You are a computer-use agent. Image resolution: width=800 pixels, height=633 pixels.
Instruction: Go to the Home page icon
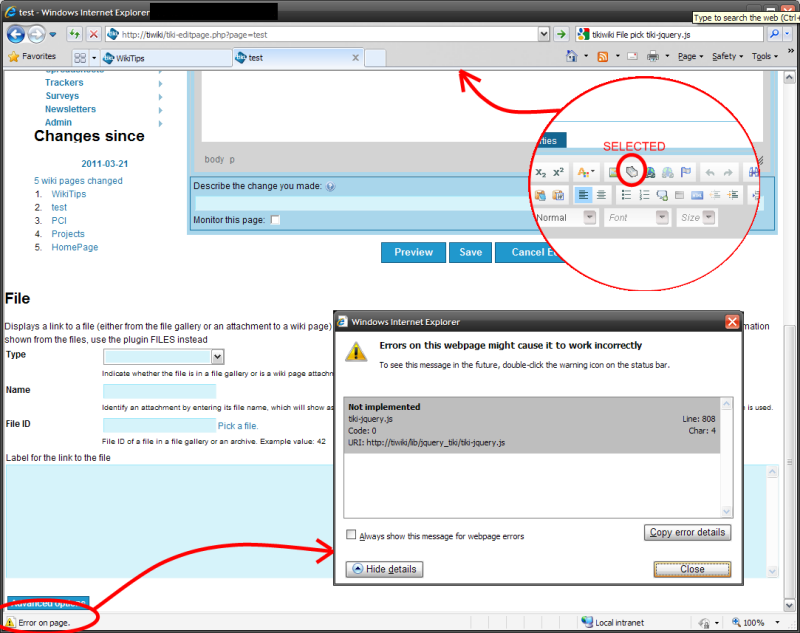point(572,56)
